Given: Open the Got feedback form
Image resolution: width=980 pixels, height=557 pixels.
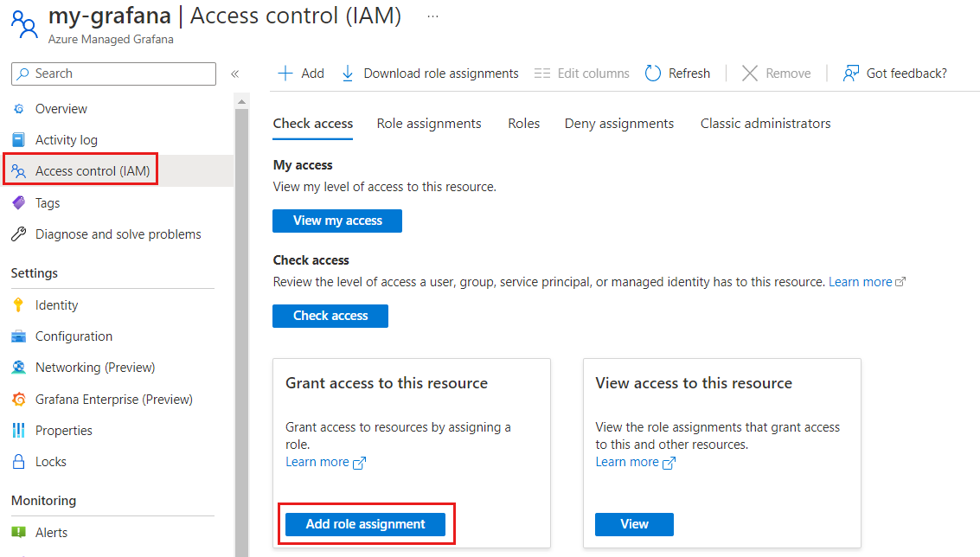Looking at the screenshot, I should (895, 73).
